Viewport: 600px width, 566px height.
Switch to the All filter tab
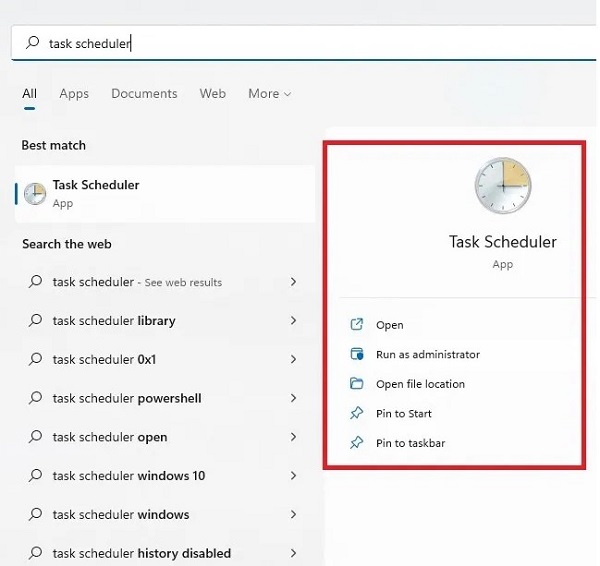pos(29,94)
